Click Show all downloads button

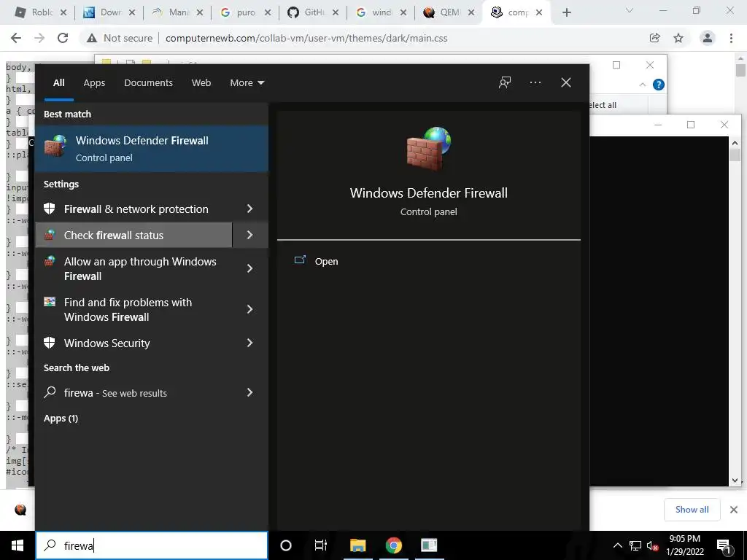[x=692, y=510]
